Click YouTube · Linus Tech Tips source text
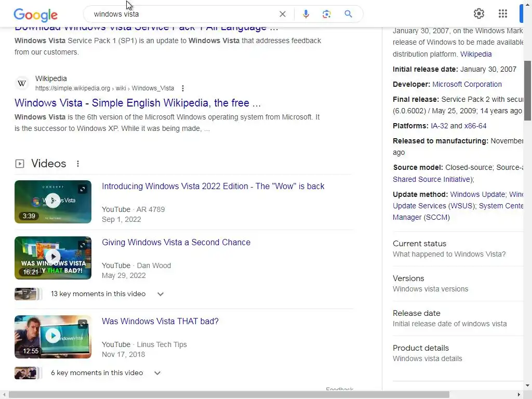The width and height of the screenshot is (532, 399). 144,345
